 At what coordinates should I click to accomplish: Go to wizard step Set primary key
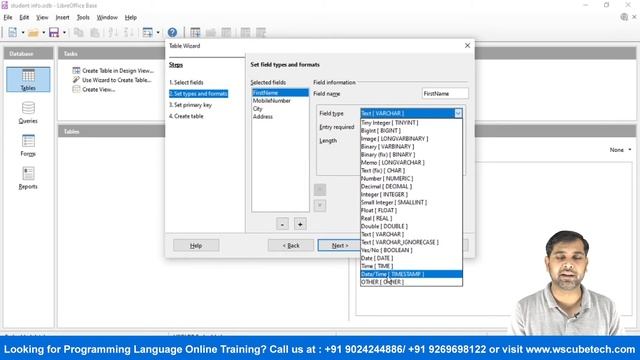click(190, 105)
